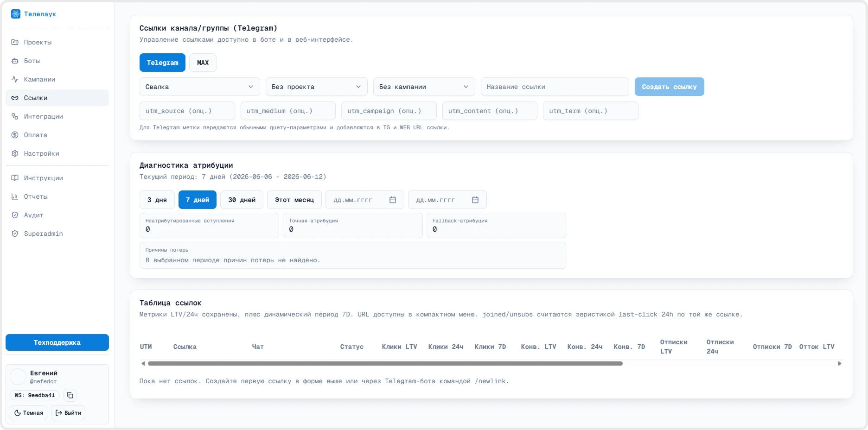This screenshot has height=430, width=868.
Task: Click the WS: 9eedba41 badge
Action: click(x=35, y=395)
